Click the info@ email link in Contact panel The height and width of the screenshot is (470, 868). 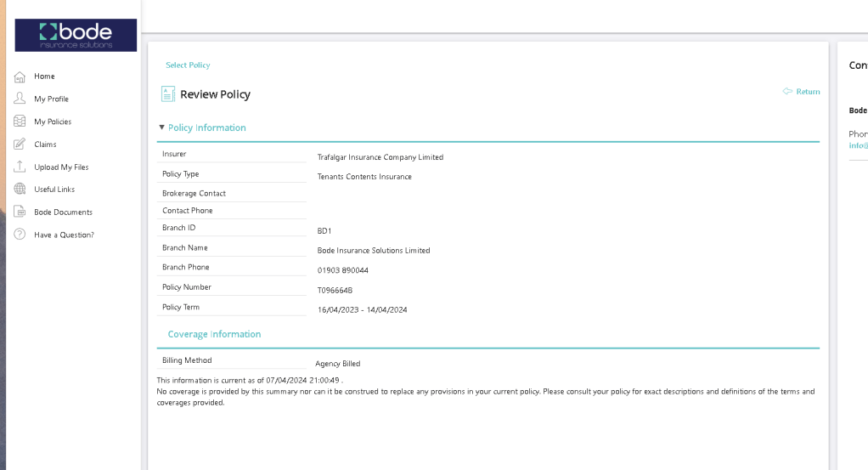click(x=858, y=145)
